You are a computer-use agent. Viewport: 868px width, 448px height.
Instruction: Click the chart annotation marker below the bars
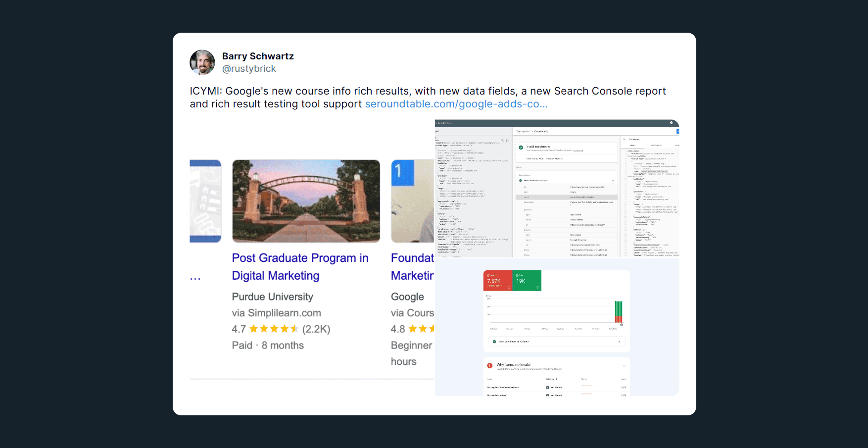click(622, 325)
